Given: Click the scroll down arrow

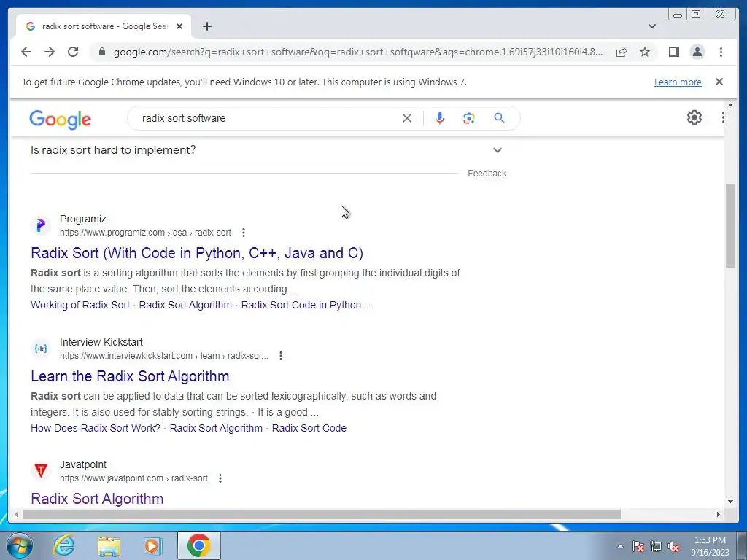Looking at the screenshot, I should coord(731,501).
